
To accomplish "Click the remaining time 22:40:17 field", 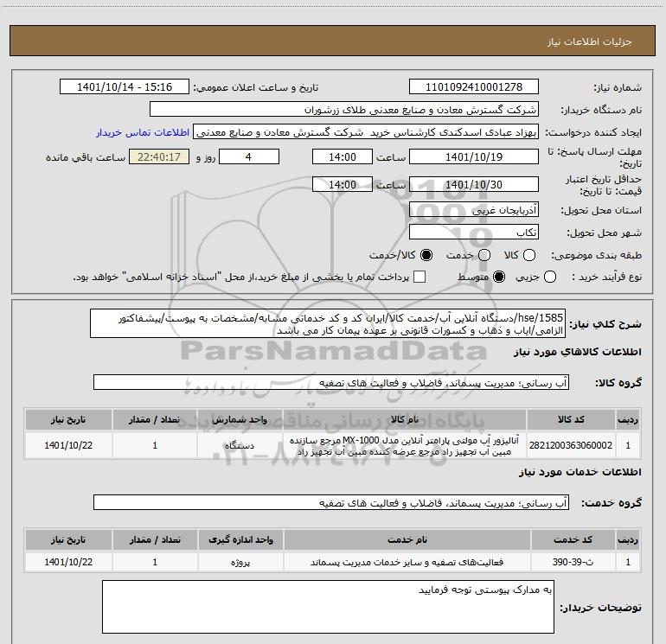I will point(159,157).
